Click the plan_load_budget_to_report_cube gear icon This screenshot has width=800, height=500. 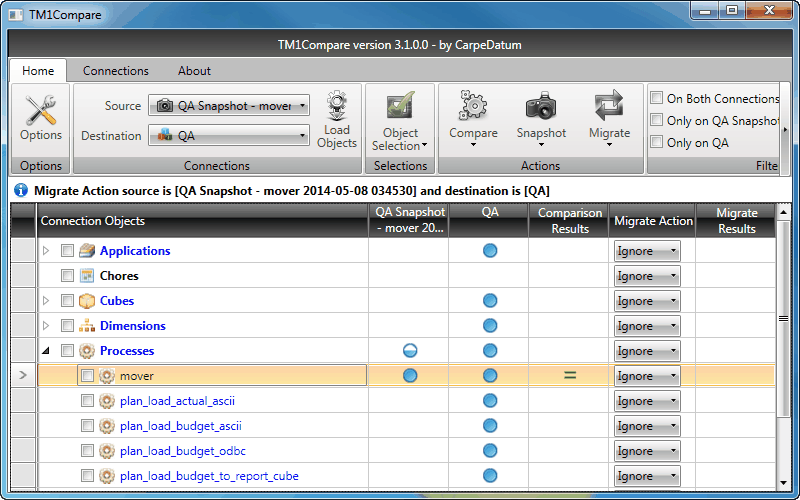[107, 476]
